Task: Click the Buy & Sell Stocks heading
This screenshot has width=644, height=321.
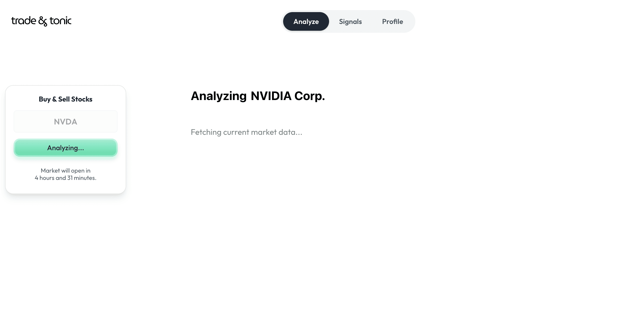Action: (x=65, y=99)
